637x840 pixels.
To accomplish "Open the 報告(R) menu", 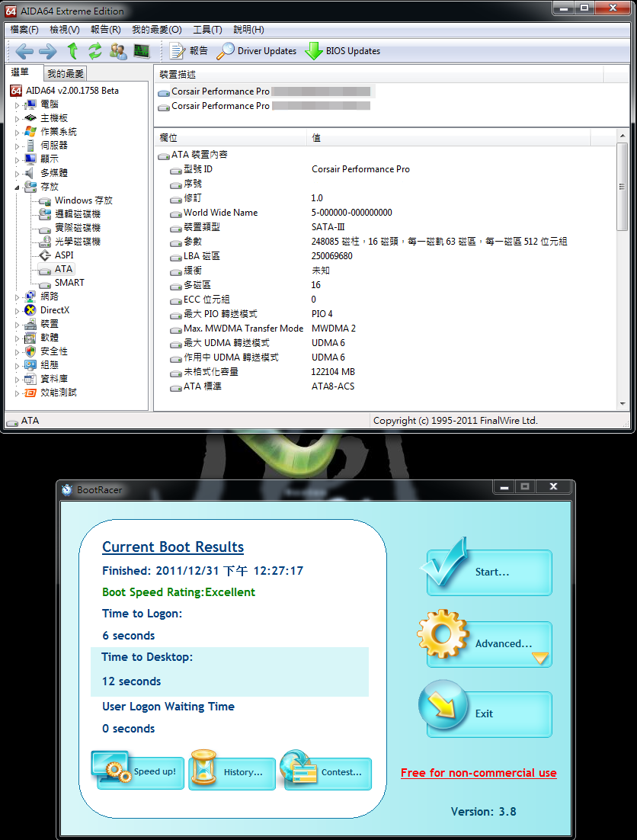I will 106,30.
